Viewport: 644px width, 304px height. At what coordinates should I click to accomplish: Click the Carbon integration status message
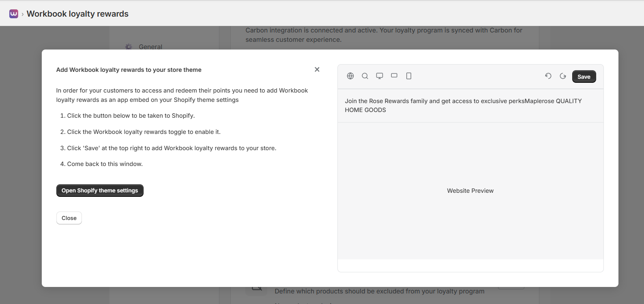point(384,34)
